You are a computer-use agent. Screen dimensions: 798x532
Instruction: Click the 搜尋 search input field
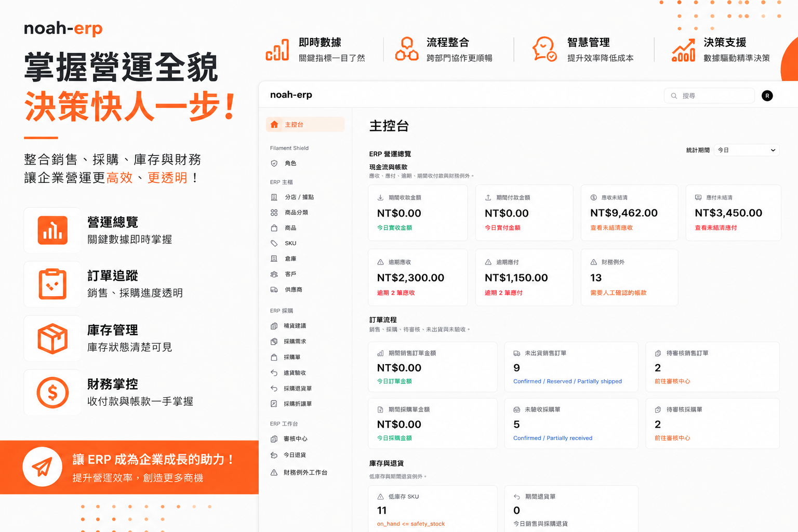coord(709,96)
